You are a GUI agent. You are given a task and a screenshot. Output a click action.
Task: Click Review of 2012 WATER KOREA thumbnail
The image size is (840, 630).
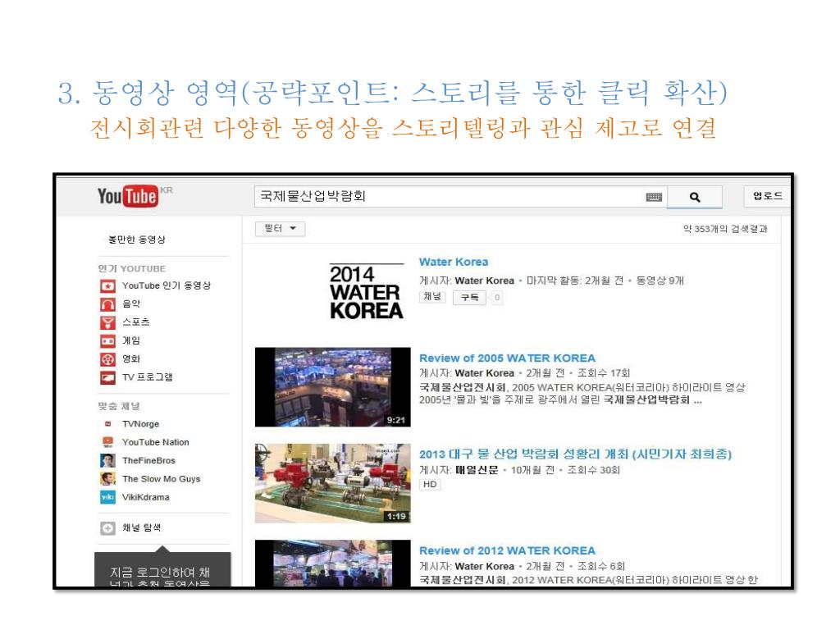click(333, 564)
